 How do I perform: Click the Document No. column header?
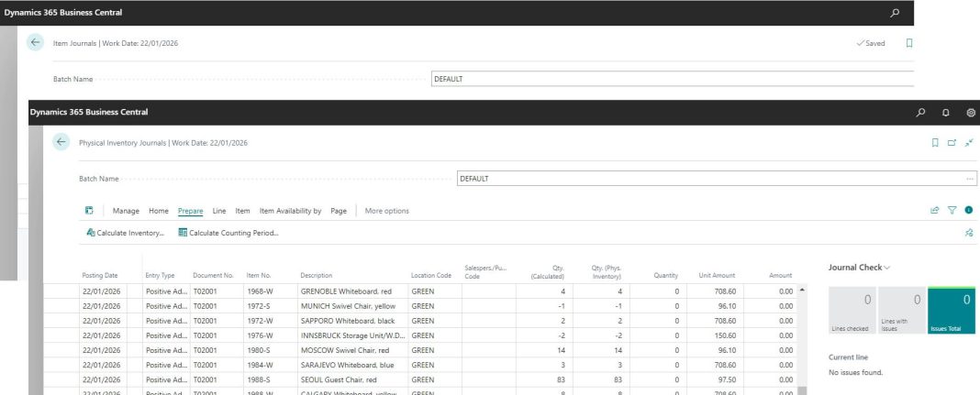pos(213,275)
